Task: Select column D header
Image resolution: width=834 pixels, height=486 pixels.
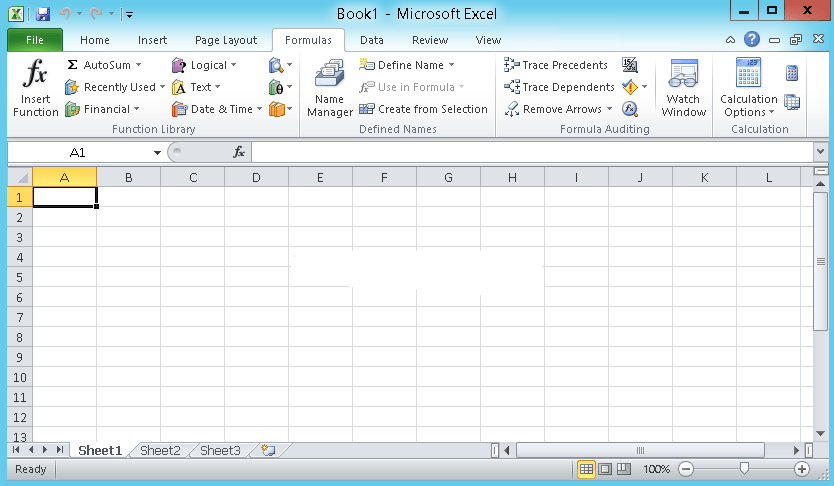Action: click(x=256, y=177)
